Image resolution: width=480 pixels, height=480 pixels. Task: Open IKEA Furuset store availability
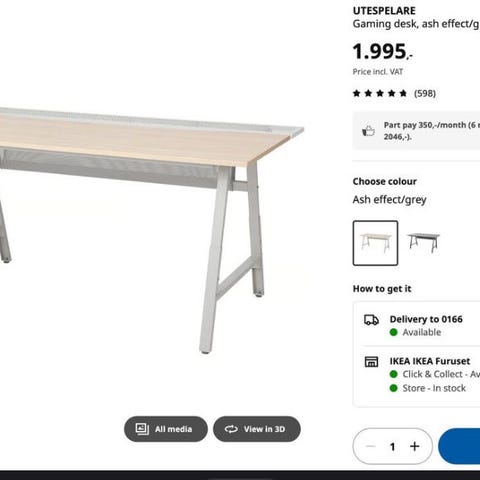(x=421, y=374)
